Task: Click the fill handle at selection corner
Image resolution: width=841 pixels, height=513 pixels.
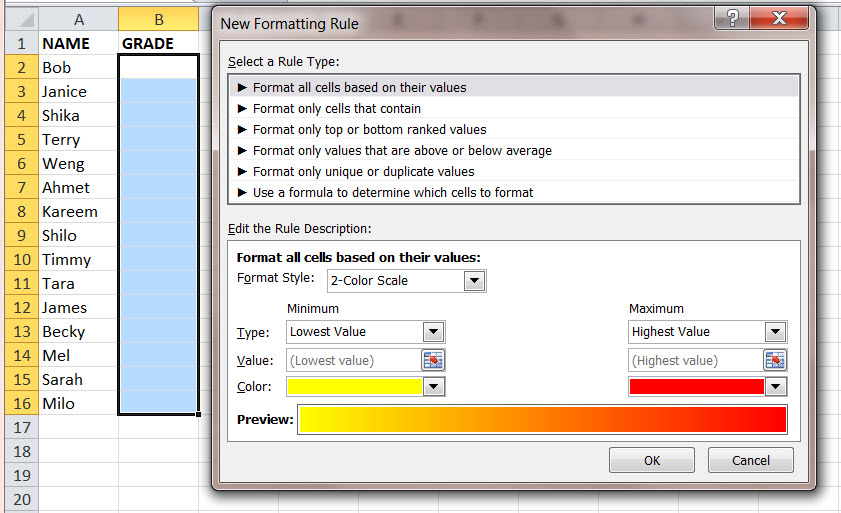Action: (x=198, y=414)
